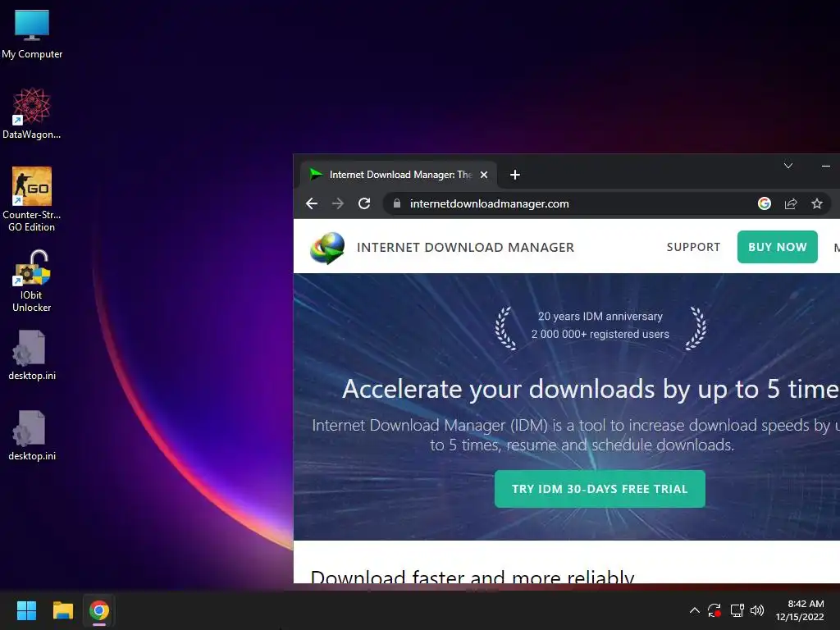The width and height of the screenshot is (840, 630).
Task: Select the upper desktop.ini file
Action: pyautogui.click(x=32, y=355)
